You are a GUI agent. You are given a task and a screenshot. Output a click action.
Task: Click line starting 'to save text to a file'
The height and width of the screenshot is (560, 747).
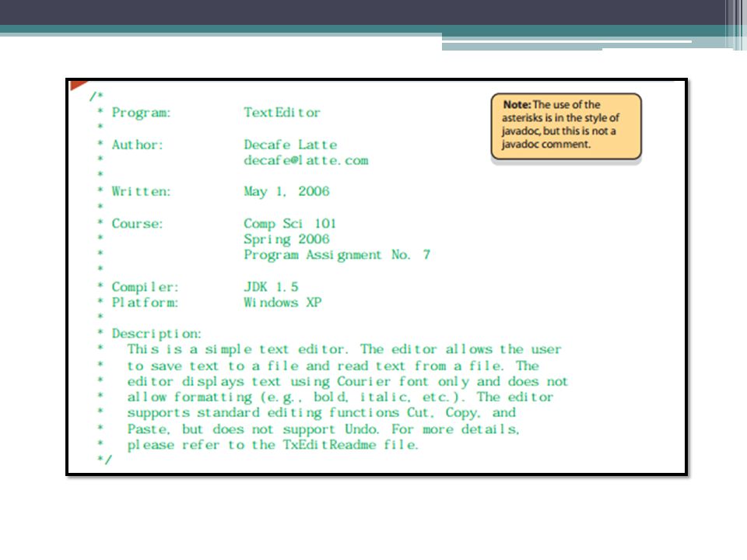333,366
